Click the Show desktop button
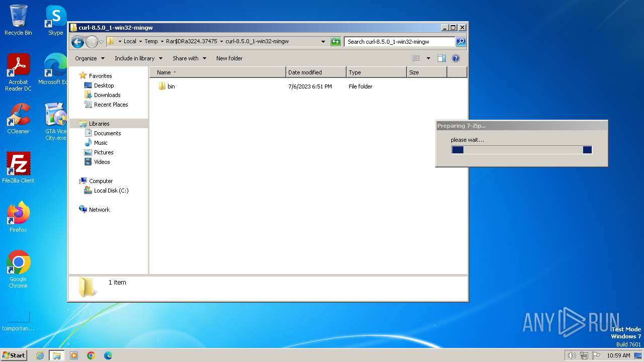 click(x=638, y=355)
